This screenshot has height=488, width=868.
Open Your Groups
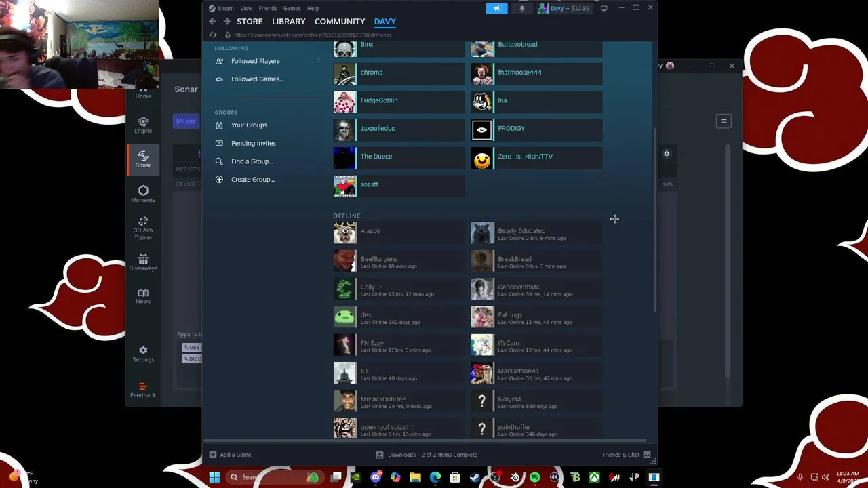click(x=249, y=125)
